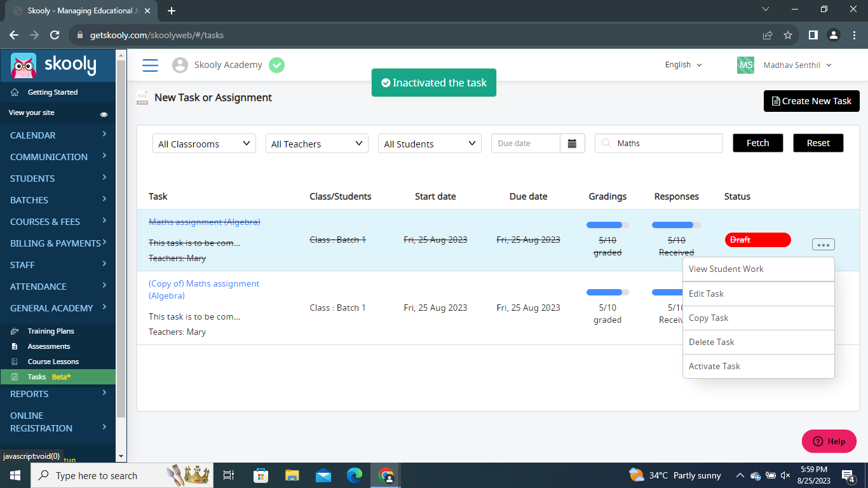Screen dimensions: 868x488
Task: Open the struck-through Maths assignment (Algebra) link
Action: [x=205, y=222]
